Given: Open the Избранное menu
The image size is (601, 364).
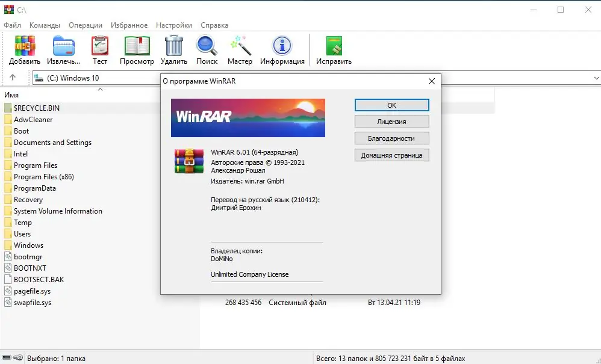Looking at the screenshot, I should point(129,25).
